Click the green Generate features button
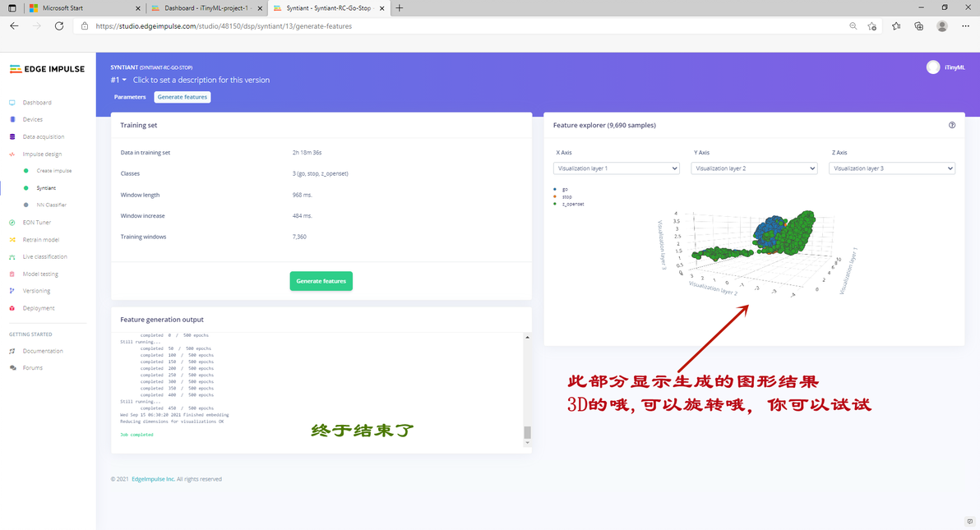Viewport: 980px width, 530px height. pyautogui.click(x=321, y=281)
